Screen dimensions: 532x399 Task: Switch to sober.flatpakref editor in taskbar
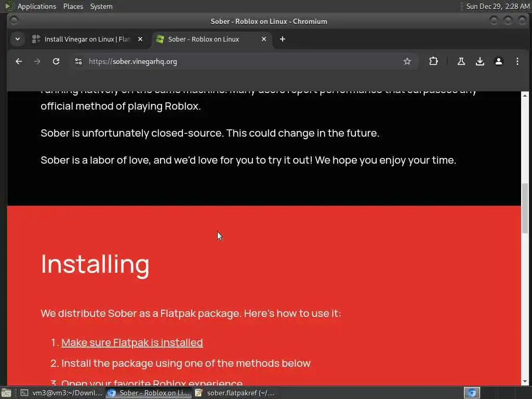[235, 393]
